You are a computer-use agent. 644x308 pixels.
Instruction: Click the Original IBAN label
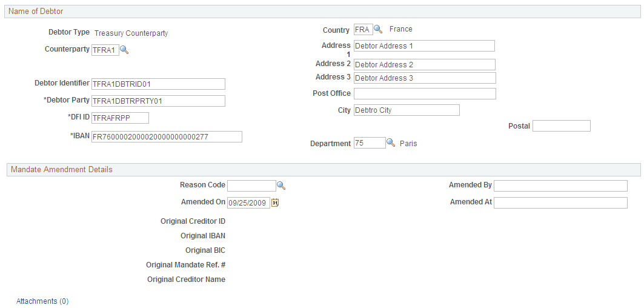203,236
